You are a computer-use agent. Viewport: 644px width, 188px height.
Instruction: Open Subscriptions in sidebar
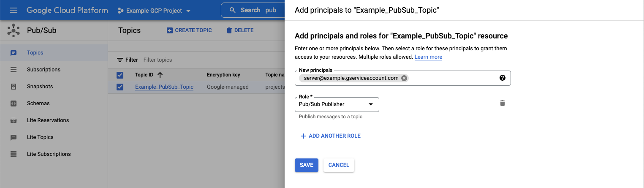[54, 70]
